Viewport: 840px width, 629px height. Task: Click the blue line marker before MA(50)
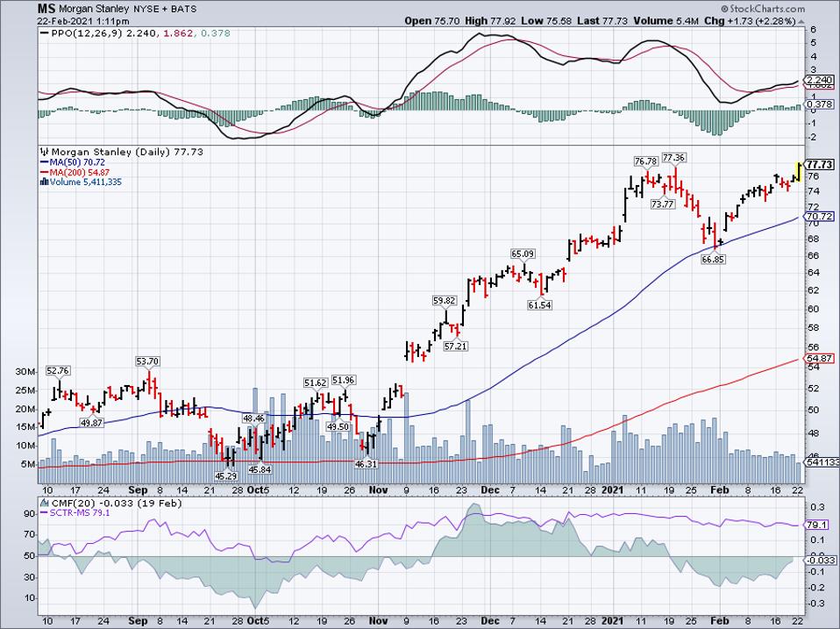[x=45, y=162]
